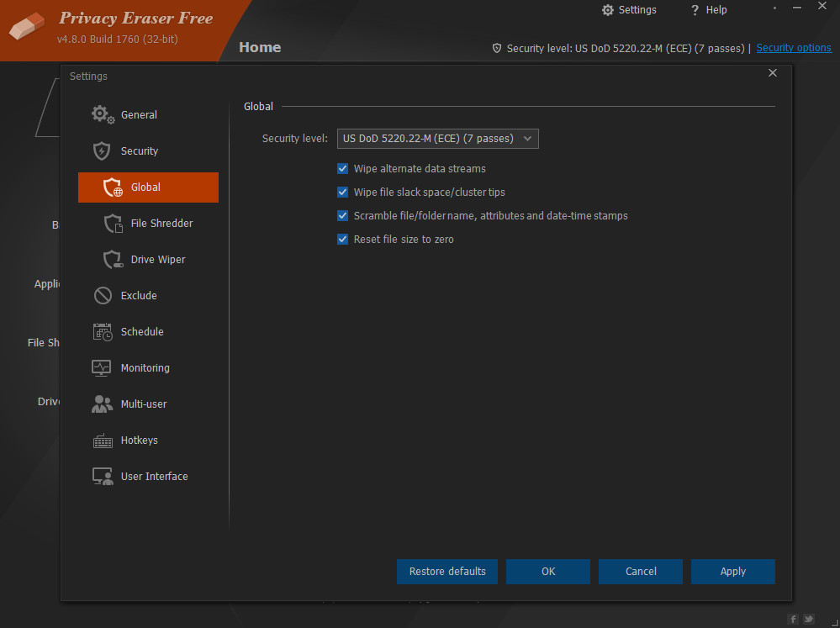This screenshot has width=840, height=628.
Task: Click the File Shredder shield icon
Action: [x=113, y=224]
